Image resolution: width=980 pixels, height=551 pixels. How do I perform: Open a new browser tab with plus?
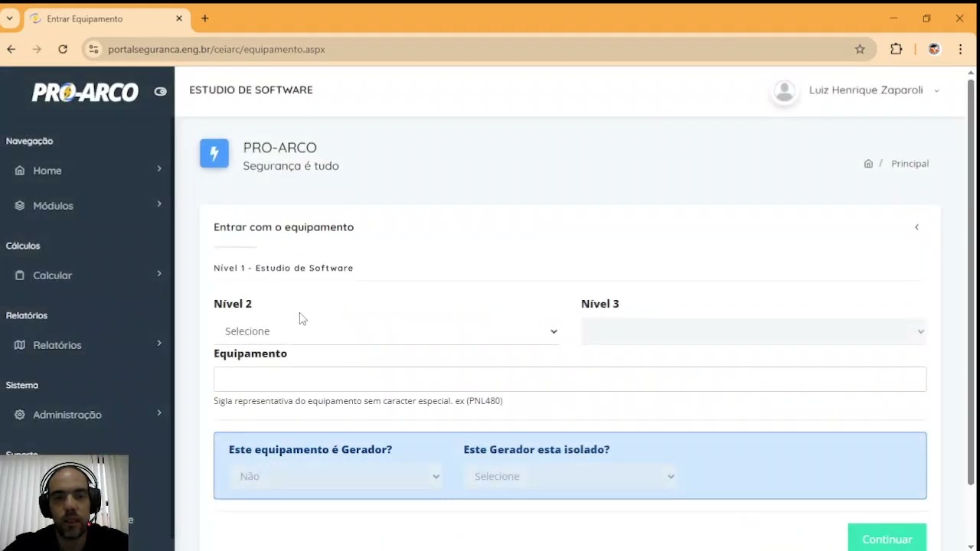[x=204, y=18]
